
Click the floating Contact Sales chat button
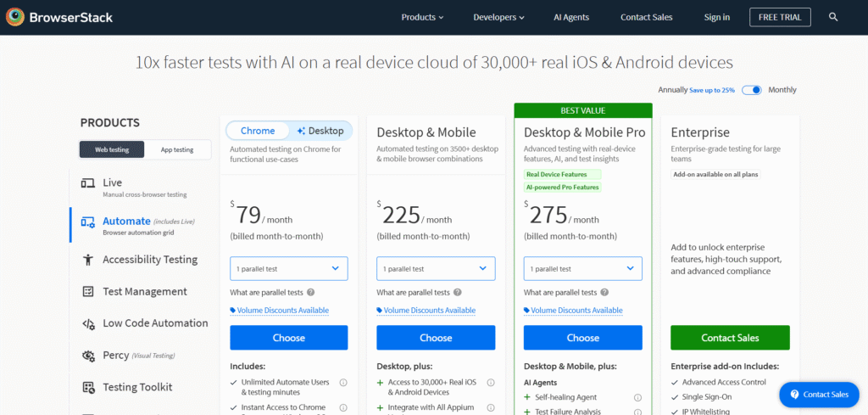pyautogui.click(x=819, y=395)
